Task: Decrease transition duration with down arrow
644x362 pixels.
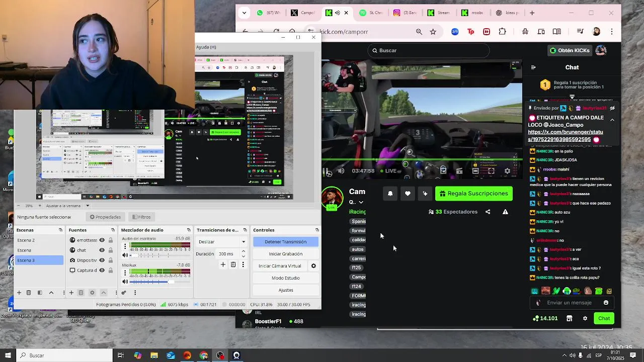Action: click(x=244, y=256)
